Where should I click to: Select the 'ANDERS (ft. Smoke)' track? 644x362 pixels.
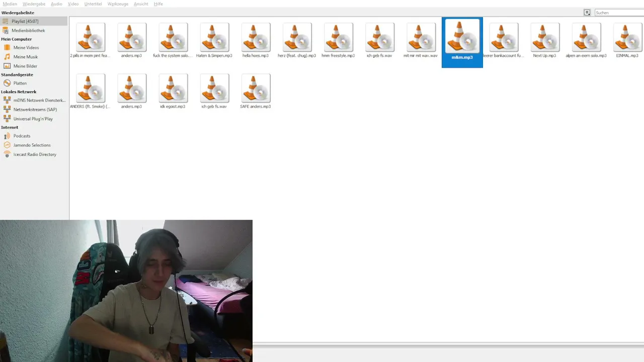coord(90,92)
